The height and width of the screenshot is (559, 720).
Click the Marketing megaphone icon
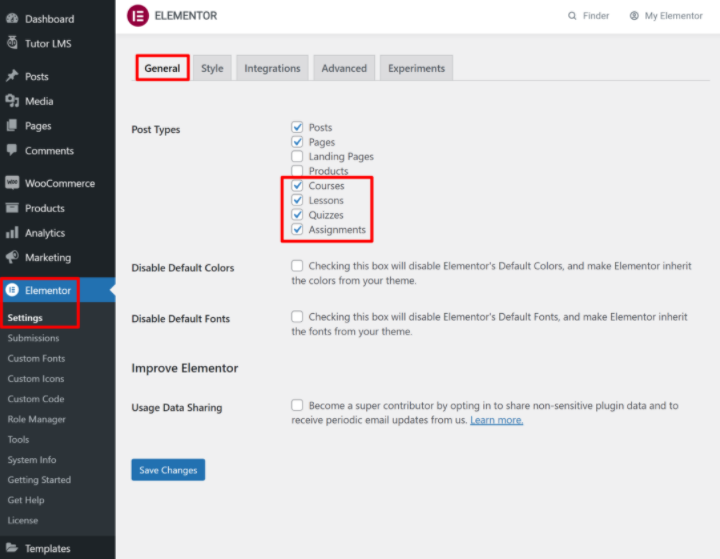tap(12, 257)
